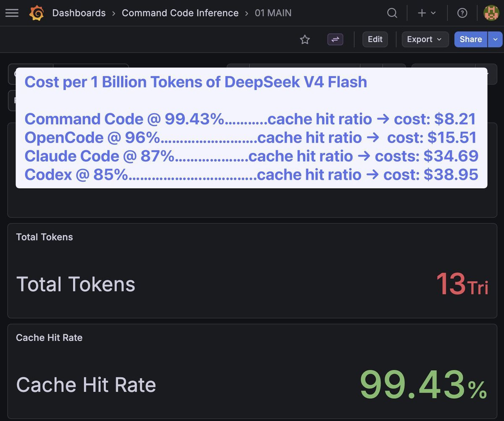Screen dimensions: 504x421
Task: Click the blue Share button
Action: click(470, 39)
